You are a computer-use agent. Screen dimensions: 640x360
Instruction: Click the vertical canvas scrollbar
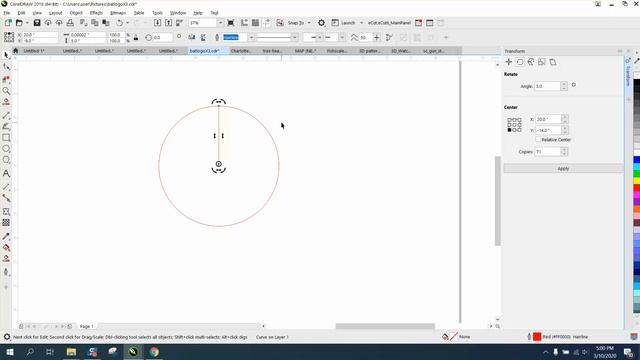498,200
